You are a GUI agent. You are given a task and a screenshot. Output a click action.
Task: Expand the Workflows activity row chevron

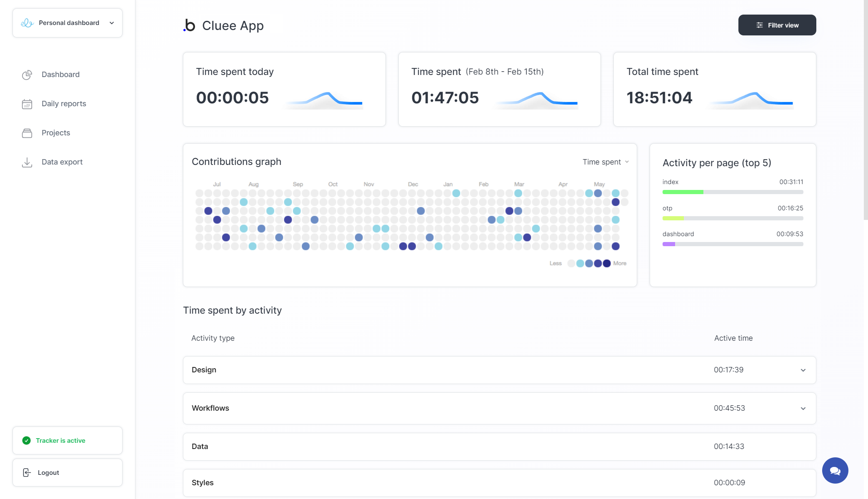pyautogui.click(x=803, y=408)
